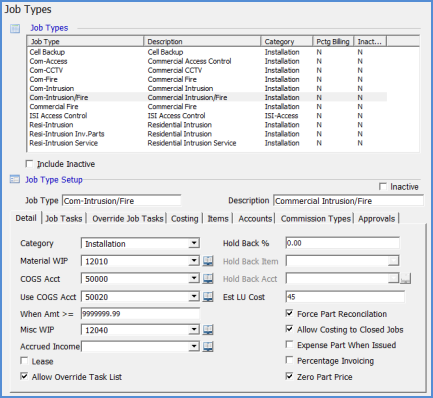Image resolution: width=433 pixels, height=398 pixels.
Task: Expand the Hold Back Item dropdown
Action: [393, 261]
